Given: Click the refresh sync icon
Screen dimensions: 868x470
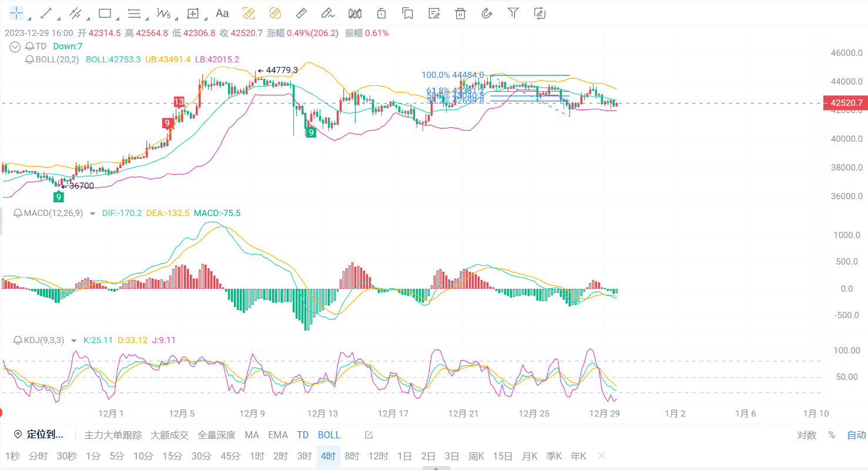Looking at the screenshot, I should 539,12.
